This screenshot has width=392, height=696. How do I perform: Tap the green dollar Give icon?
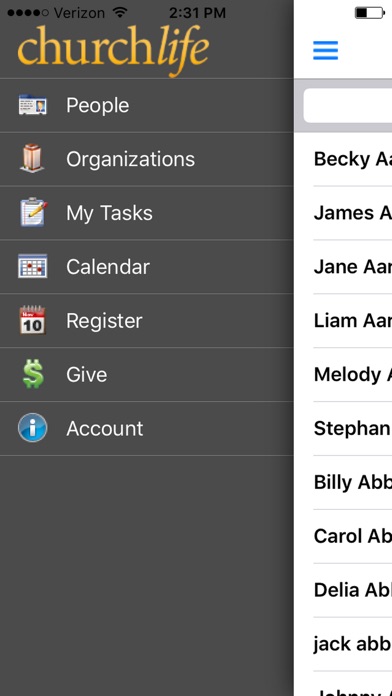pos(33,374)
